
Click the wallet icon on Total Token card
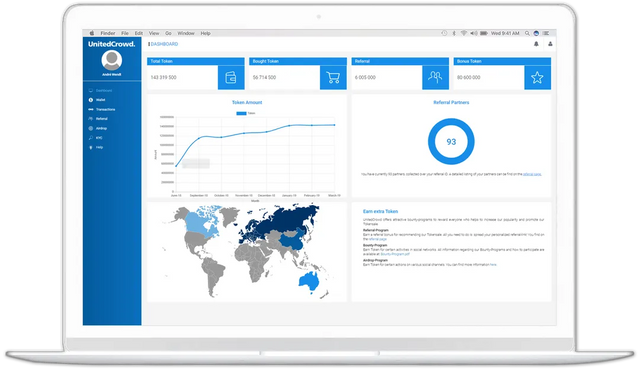pyautogui.click(x=231, y=77)
